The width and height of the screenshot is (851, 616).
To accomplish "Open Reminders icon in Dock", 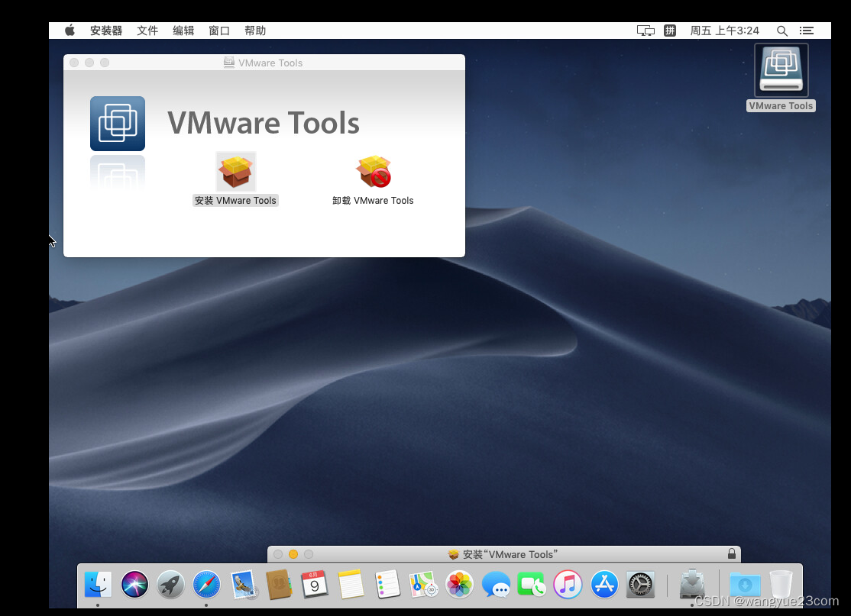I will click(x=387, y=585).
